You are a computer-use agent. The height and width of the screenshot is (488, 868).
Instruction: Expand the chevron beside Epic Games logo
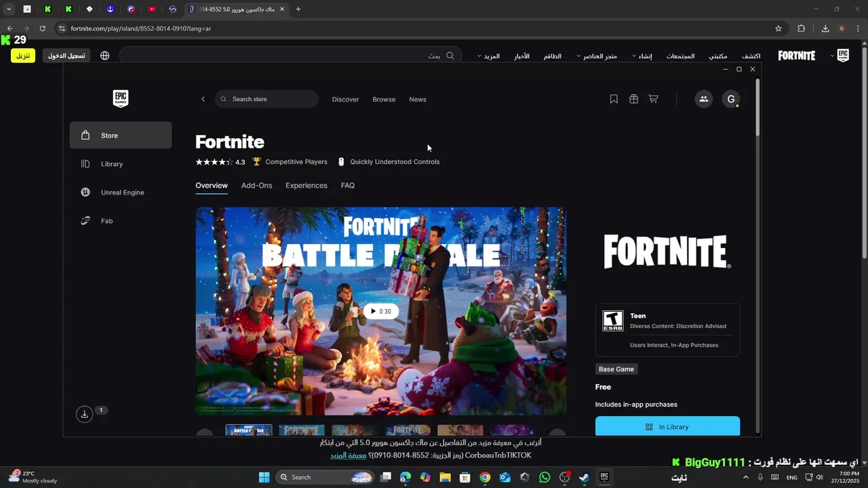coord(832,56)
